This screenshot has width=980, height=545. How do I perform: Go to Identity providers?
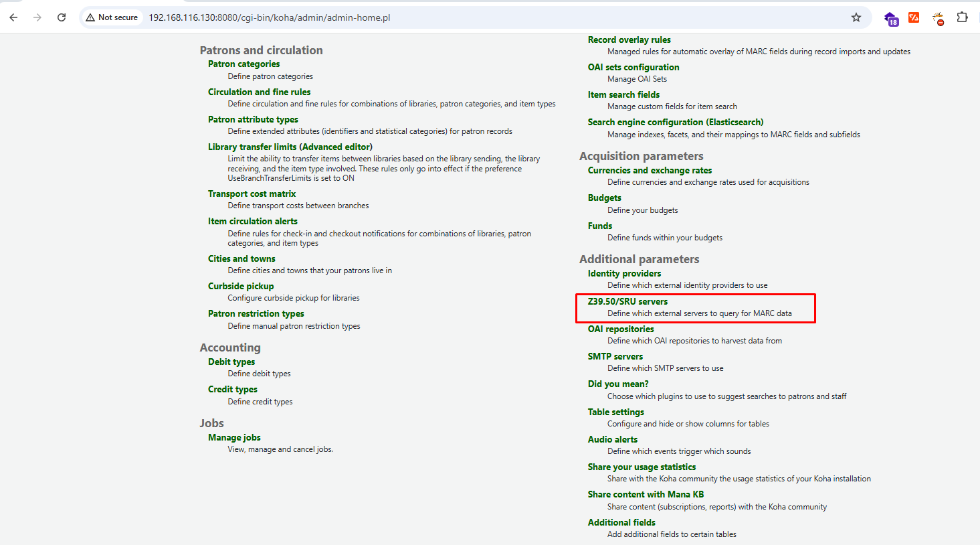[x=624, y=273]
